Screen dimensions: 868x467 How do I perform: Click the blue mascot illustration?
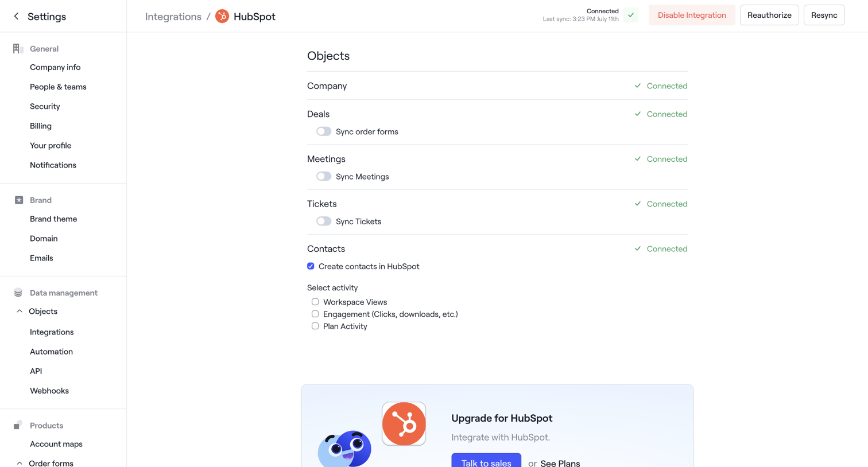tap(344, 449)
